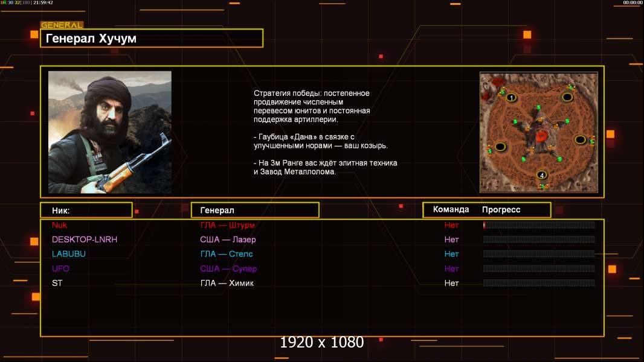Click the team value 'Нет' for DESKTOP-LNRH
The image size is (644, 362).
[451, 240]
